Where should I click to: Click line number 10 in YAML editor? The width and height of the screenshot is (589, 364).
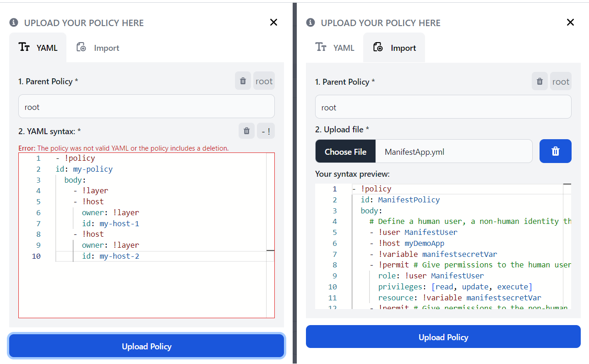point(36,256)
